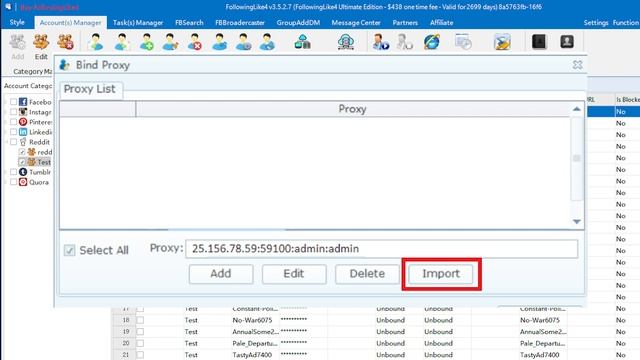Open the Message Center tab
Viewport: 640px width, 360px height.
click(356, 23)
